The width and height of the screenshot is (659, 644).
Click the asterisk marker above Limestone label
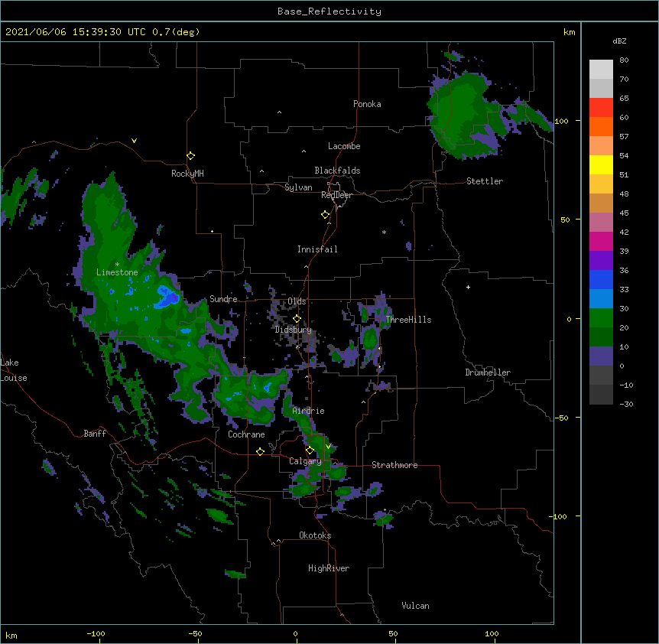117,264
